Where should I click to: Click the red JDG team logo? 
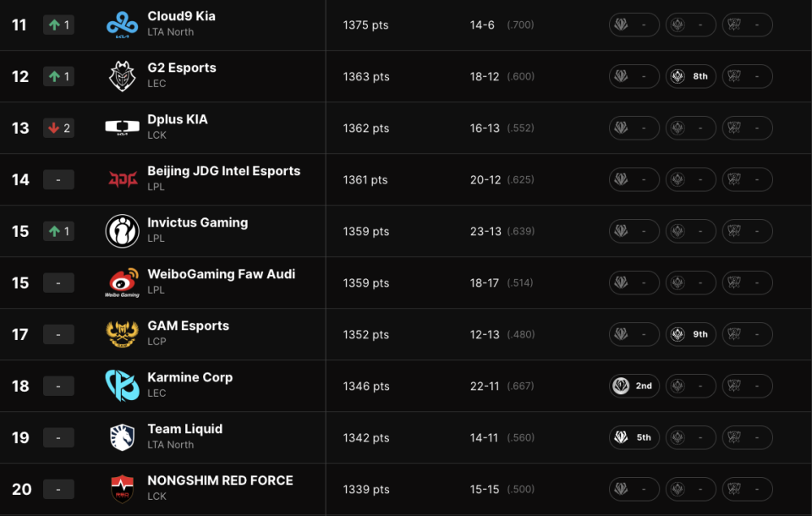[123, 179]
